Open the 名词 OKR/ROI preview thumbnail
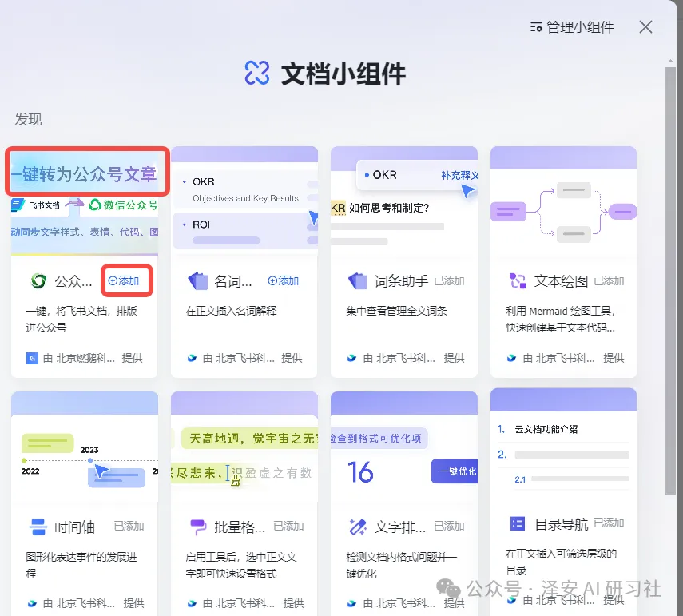Viewport: 683px width, 616px height. [x=244, y=201]
